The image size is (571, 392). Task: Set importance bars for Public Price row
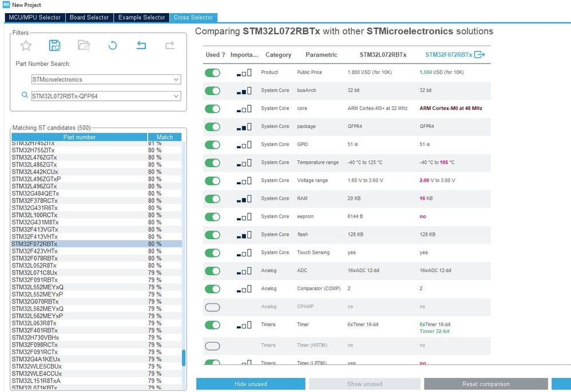coord(244,73)
